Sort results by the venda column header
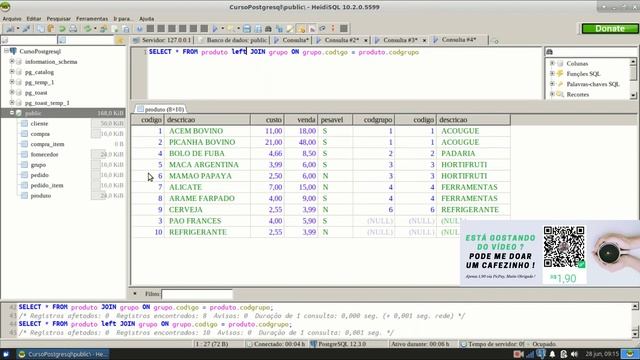The image size is (640, 360). (301, 120)
